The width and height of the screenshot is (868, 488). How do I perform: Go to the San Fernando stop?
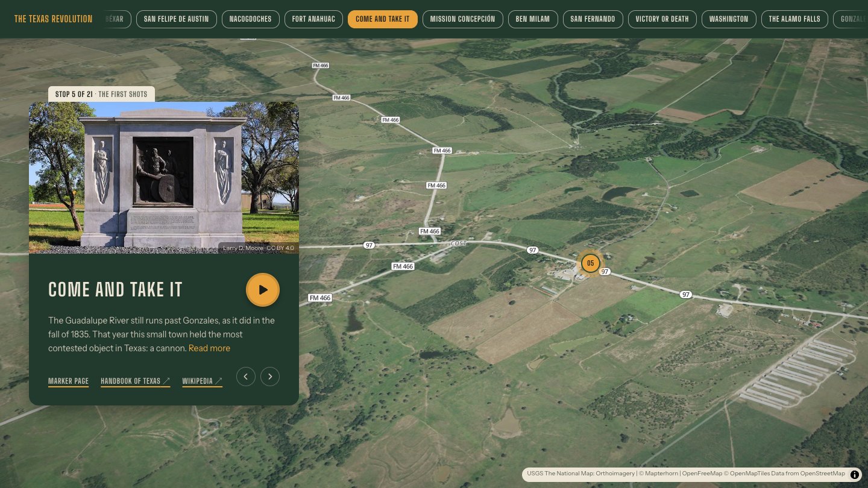click(593, 19)
